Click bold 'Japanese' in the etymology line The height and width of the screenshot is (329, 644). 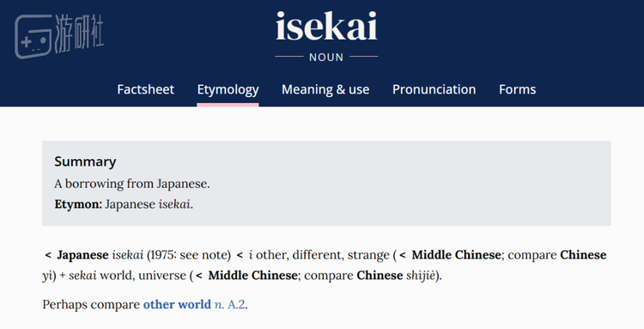[x=82, y=255]
